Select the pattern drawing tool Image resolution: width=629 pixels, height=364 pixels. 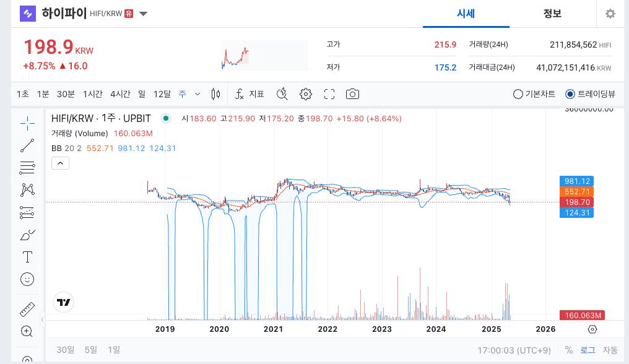[27, 189]
